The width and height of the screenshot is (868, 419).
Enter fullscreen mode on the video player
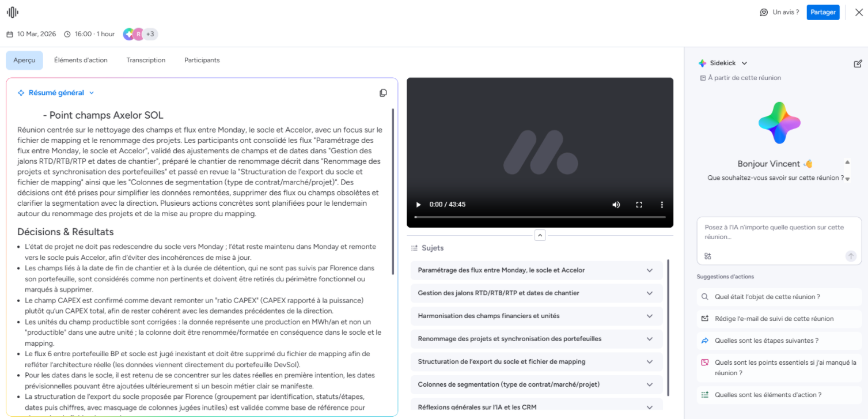[639, 205]
